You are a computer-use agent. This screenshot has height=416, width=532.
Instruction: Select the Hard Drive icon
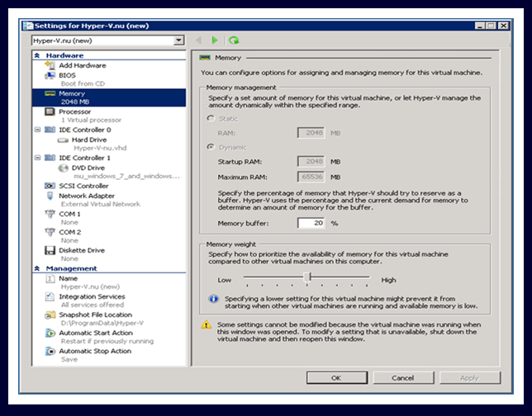63,140
